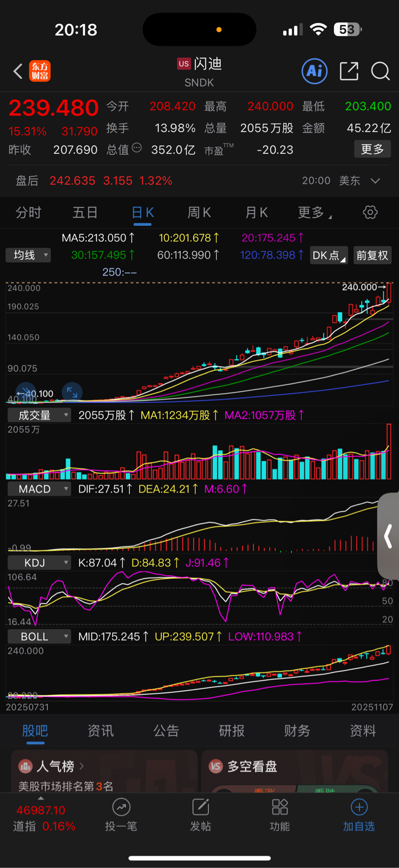This screenshot has width=399, height=868.
Task: Tap the 盘后 price 242.635
Action: click(73, 180)
